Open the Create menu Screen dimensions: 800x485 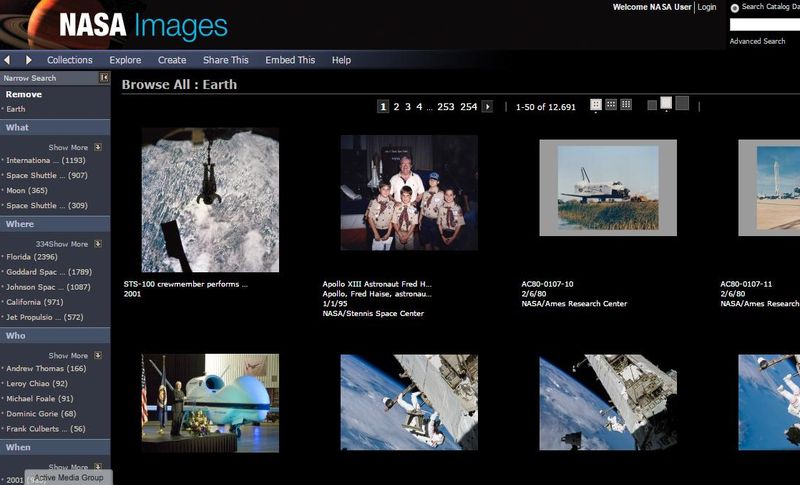coord(172,60)
